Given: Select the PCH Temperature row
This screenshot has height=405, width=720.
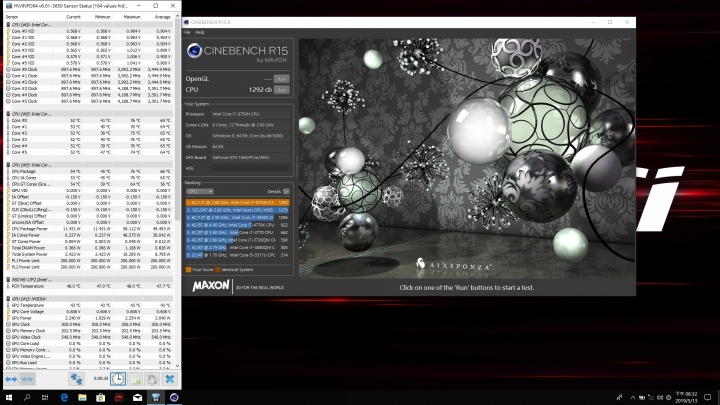Looking at the screenshot, I should [x=89, y=286].
